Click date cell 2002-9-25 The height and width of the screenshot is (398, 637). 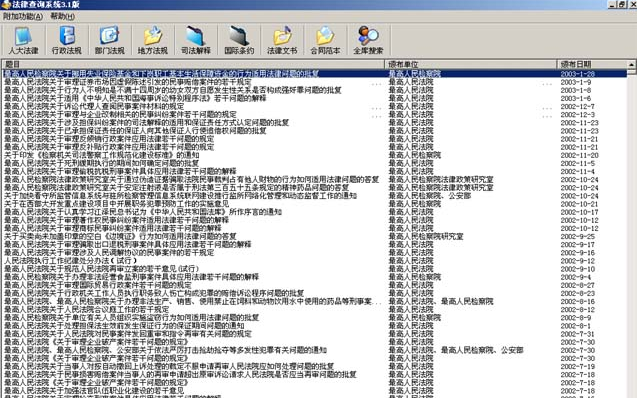[578, 236]
